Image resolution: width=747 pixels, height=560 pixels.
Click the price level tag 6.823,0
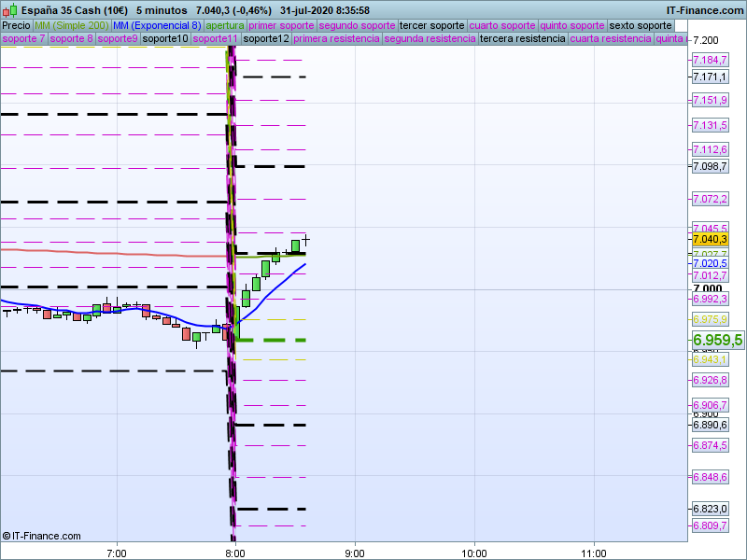pyautogui.click(x=711, y=509)
